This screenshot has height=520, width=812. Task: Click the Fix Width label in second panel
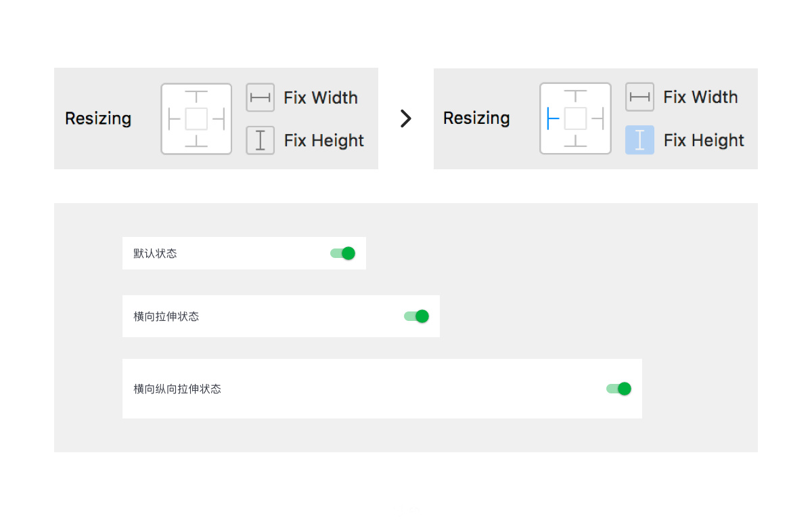click(700, 97)
